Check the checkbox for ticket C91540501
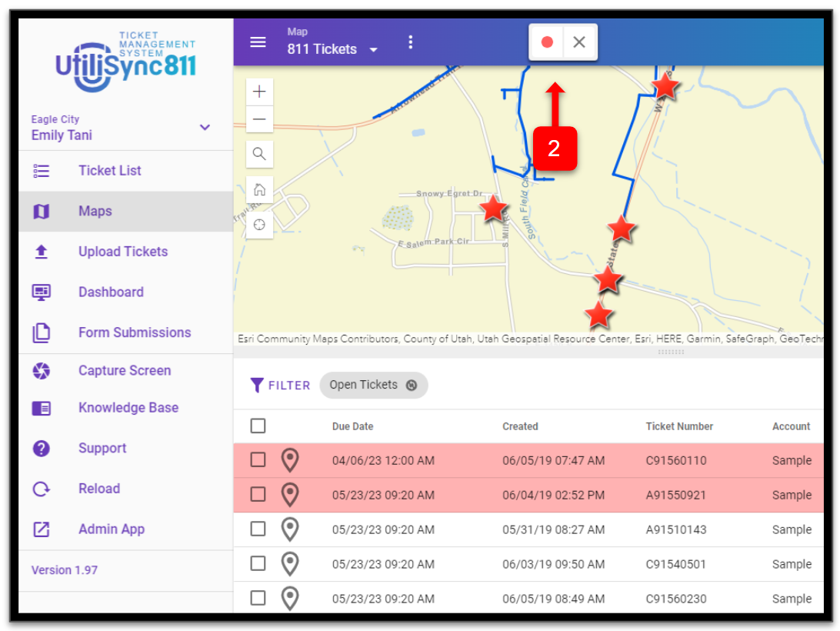 point(258,563)
